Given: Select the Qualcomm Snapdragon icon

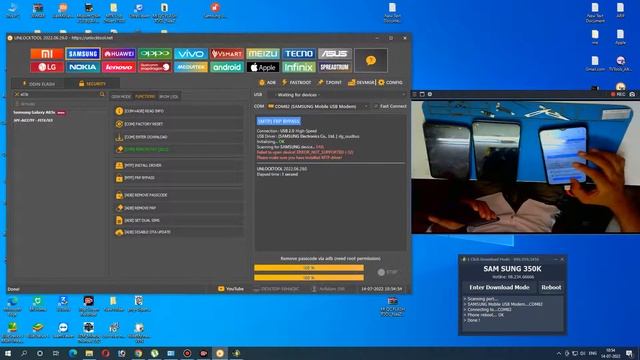Looking at the screenshot, I should click(x=155, y=67).
